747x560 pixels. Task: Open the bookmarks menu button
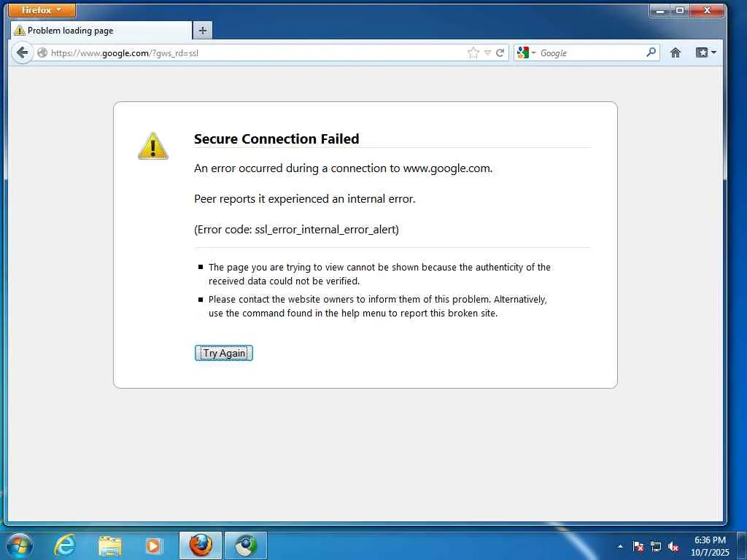pos(705,52)
